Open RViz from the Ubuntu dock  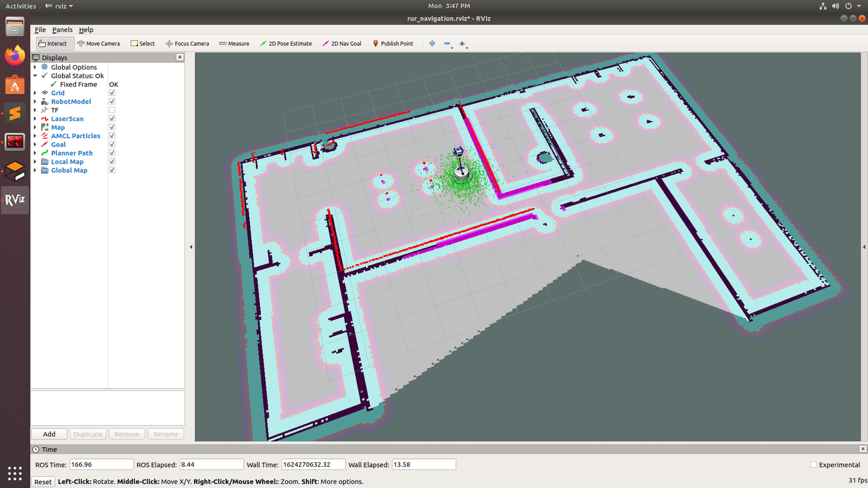tap(15, 200)
